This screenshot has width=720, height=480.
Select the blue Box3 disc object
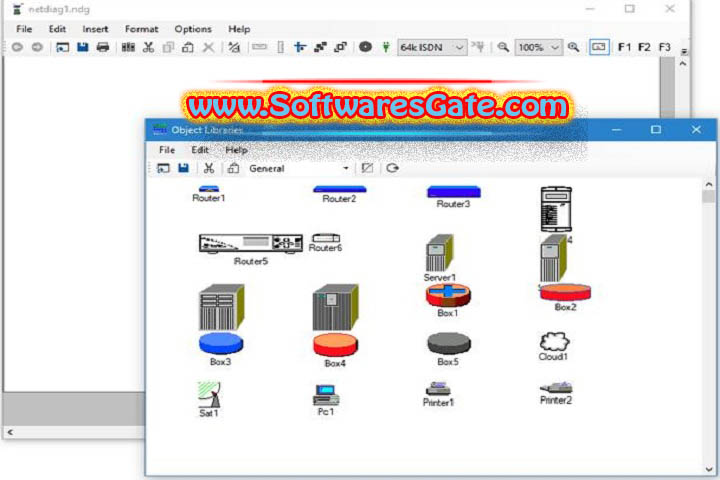tap(221, 350)
